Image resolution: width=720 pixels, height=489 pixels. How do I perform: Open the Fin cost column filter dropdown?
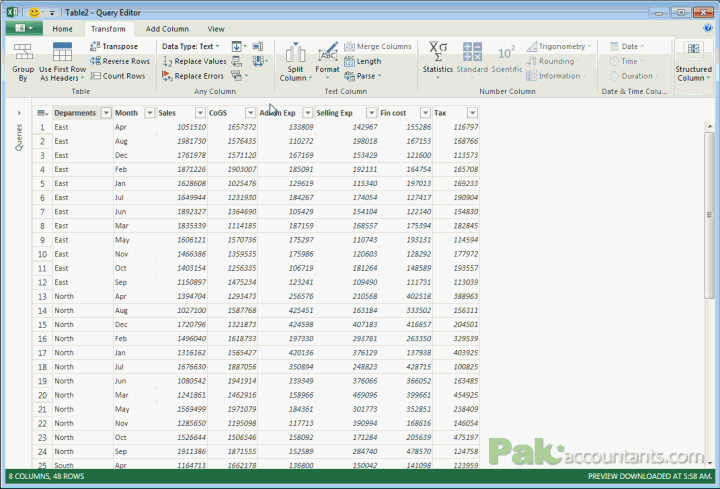[x=425, y=113]
